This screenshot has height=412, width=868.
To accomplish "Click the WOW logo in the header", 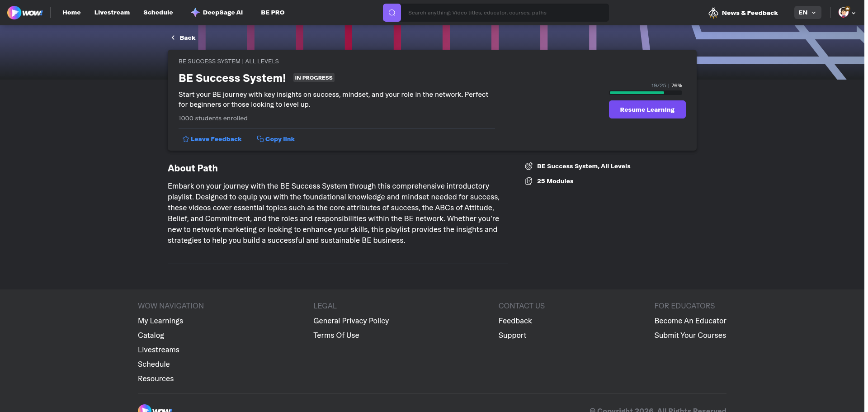I will click(25, 13).
